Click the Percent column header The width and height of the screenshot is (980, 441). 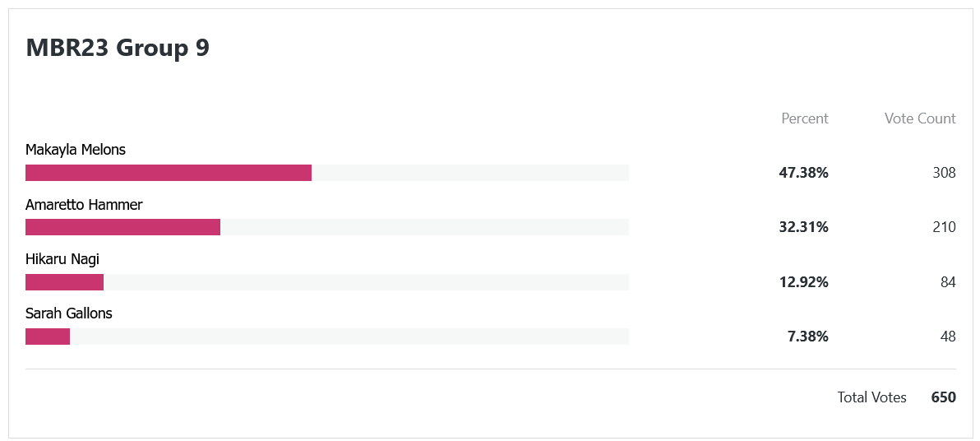[x=804, y=118]
